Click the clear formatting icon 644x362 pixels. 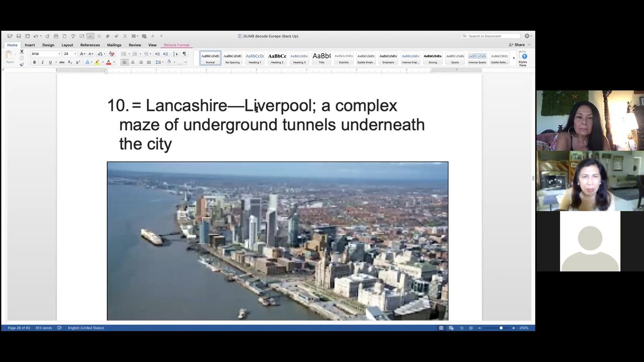(112, 54)
